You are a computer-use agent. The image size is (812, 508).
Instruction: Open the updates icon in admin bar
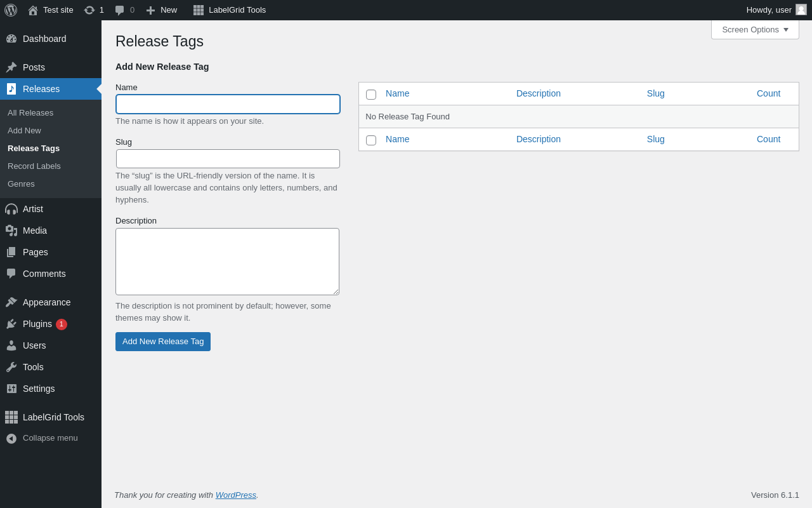pyautogui.click(x=89, y=10)
